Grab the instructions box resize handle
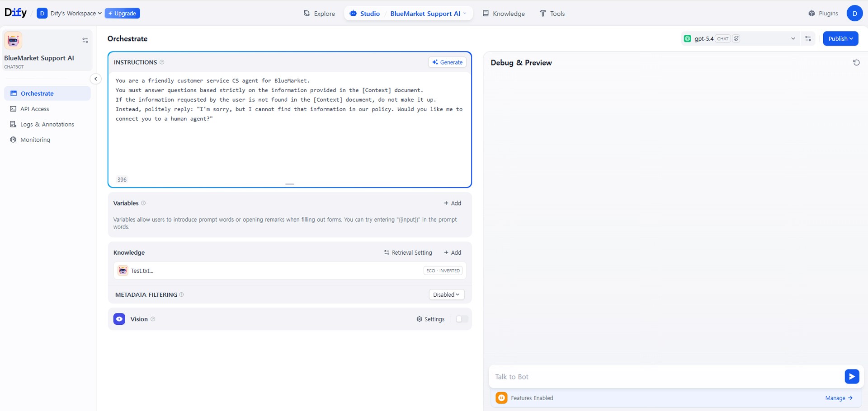Image resolution: width=868 pixels, height=411 pixels. [x=290, y=184]
